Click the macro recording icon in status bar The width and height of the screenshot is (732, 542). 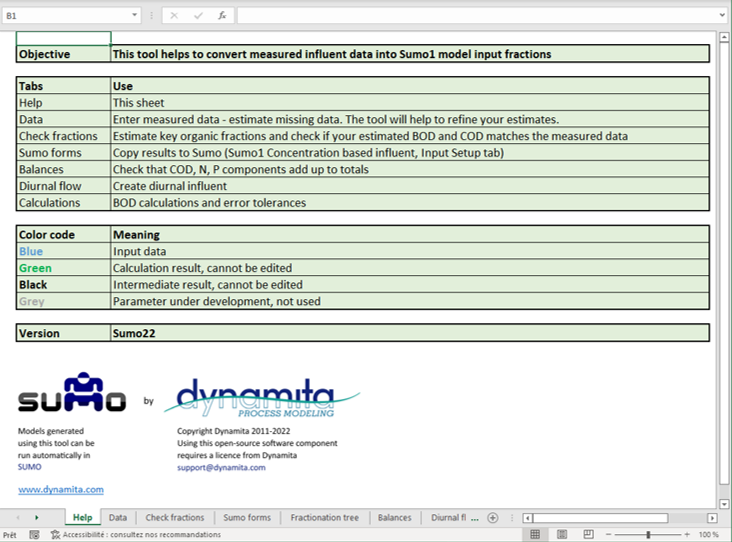click(35, 535)
